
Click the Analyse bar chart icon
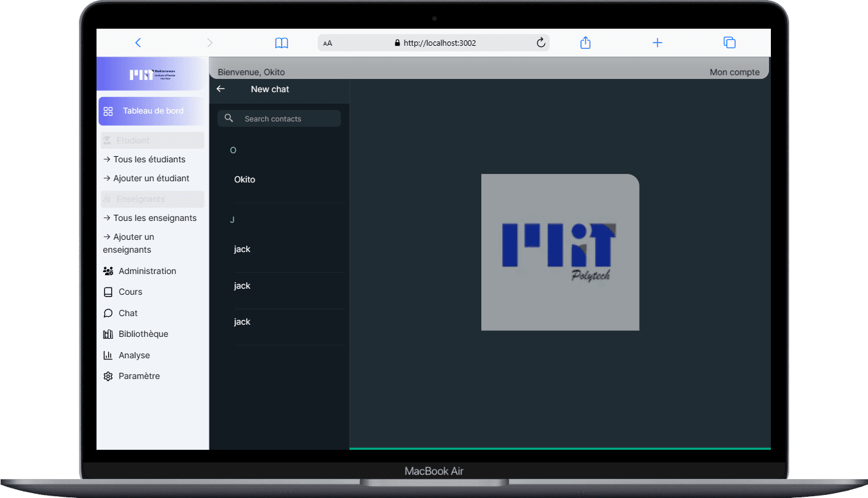(x=108, y=355)
